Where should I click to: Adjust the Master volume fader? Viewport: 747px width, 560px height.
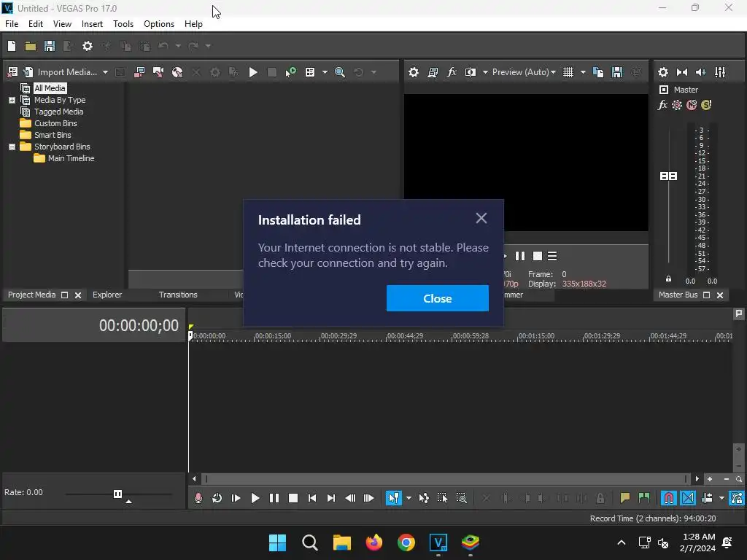669,176
